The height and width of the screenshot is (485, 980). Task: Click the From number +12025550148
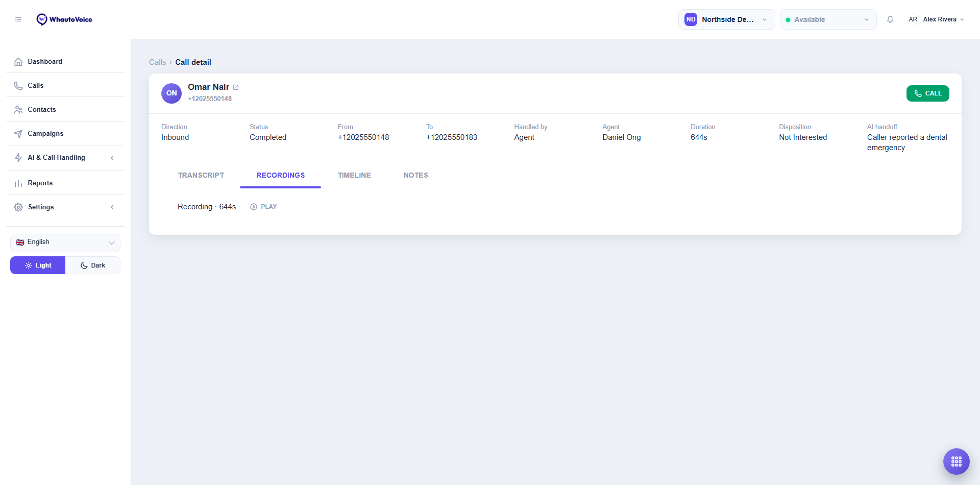pyautogui.click(x=363, y=137)
